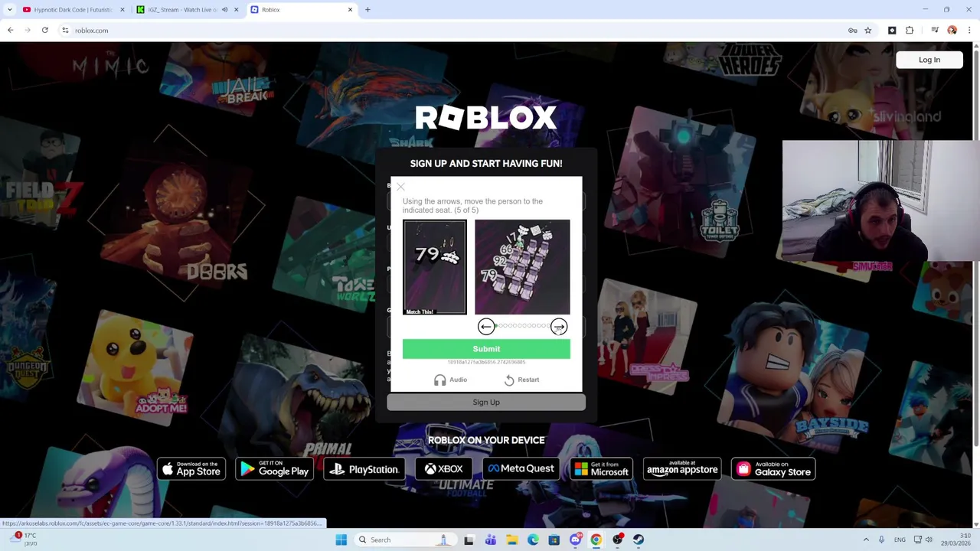Click the ROBLOX logo
Viewport: 980px width, 551px height.
[486, 118]
